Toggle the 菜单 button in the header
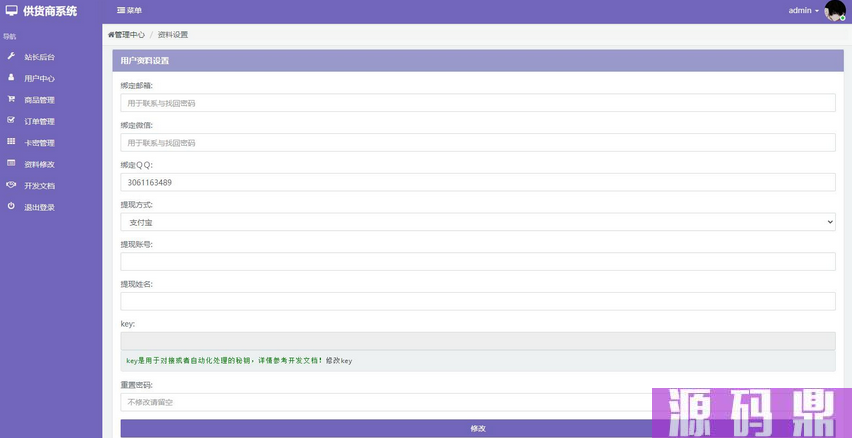852x438 pixels. [130, 10]
